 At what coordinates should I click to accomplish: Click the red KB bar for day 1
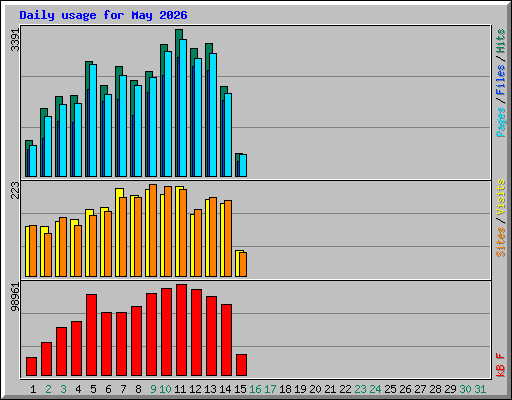31,367
